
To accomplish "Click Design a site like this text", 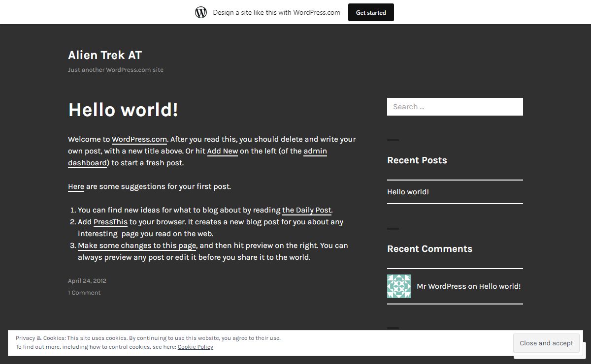I will 276,12.
